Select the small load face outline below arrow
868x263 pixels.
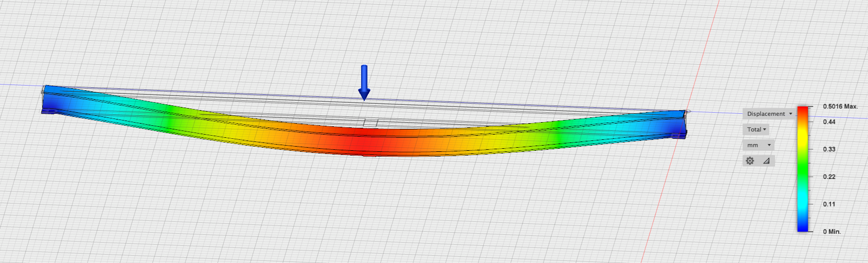[371, 123]
